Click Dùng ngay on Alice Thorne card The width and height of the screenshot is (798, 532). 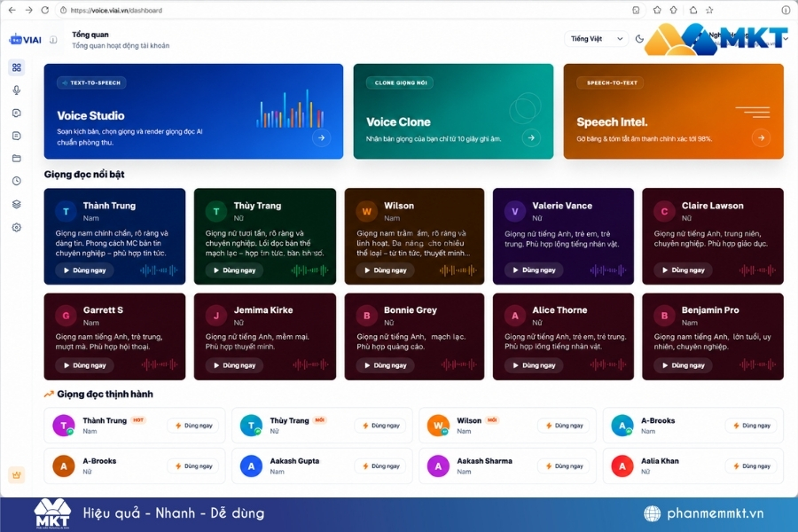tap(534, 365)
